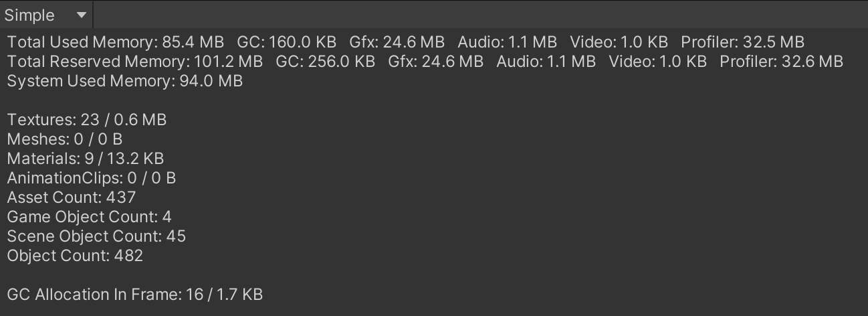This screenshot has width=868, height=316.
Task: Select the Object Count 482 line
Action: click(75, 256)
